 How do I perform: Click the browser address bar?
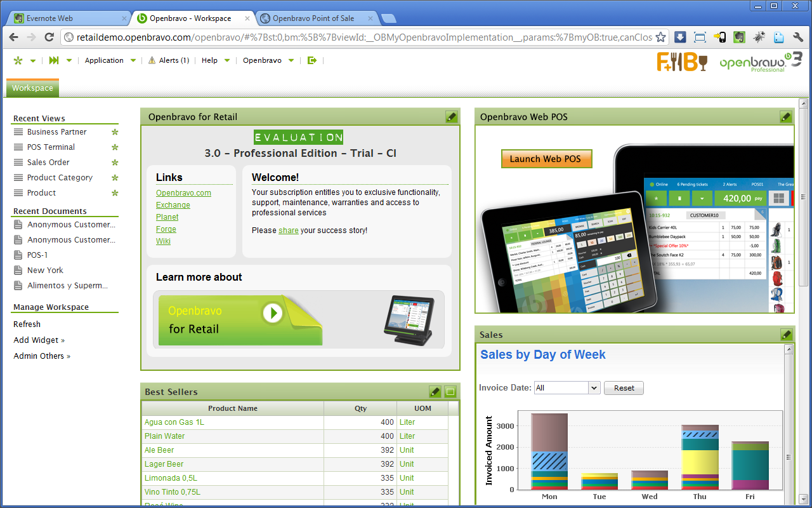[364, 37]
